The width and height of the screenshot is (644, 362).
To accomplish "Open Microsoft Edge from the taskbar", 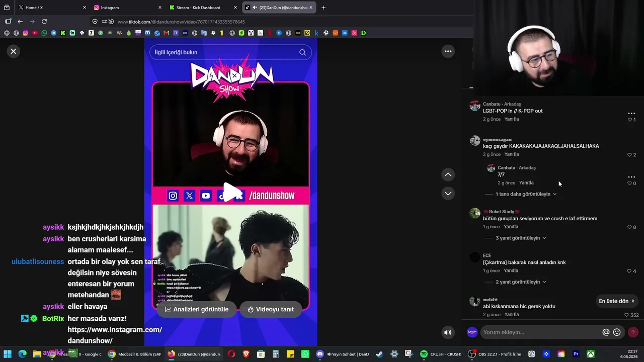I will point(22,354).
